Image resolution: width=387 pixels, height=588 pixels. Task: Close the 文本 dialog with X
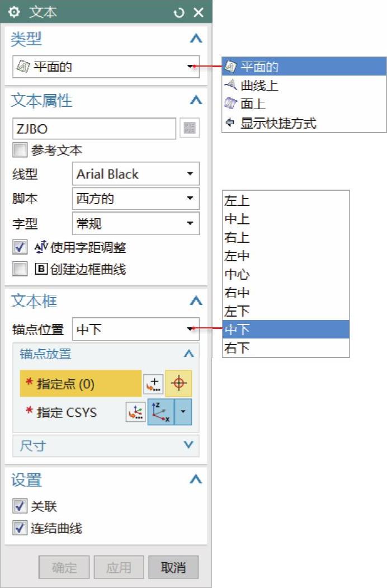[199, 12]
